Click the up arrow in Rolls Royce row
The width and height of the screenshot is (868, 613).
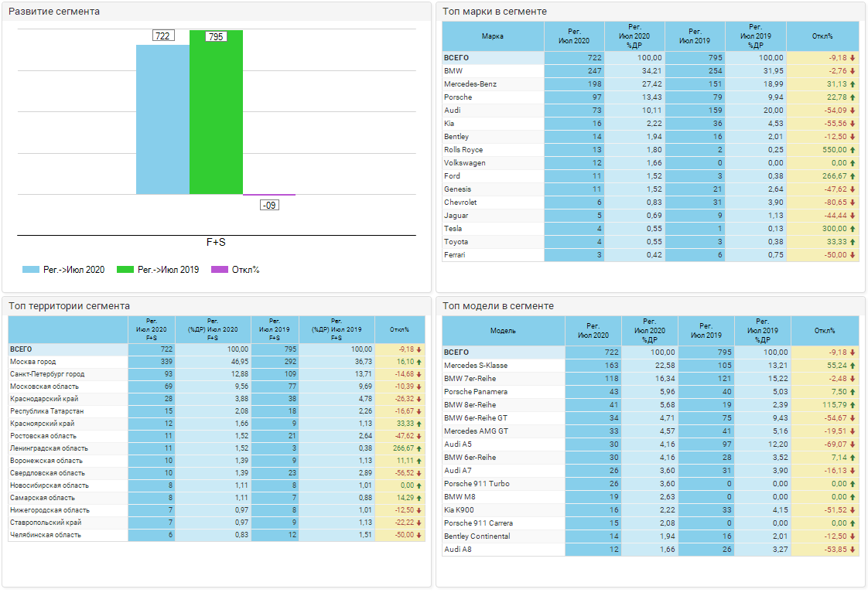853,150
